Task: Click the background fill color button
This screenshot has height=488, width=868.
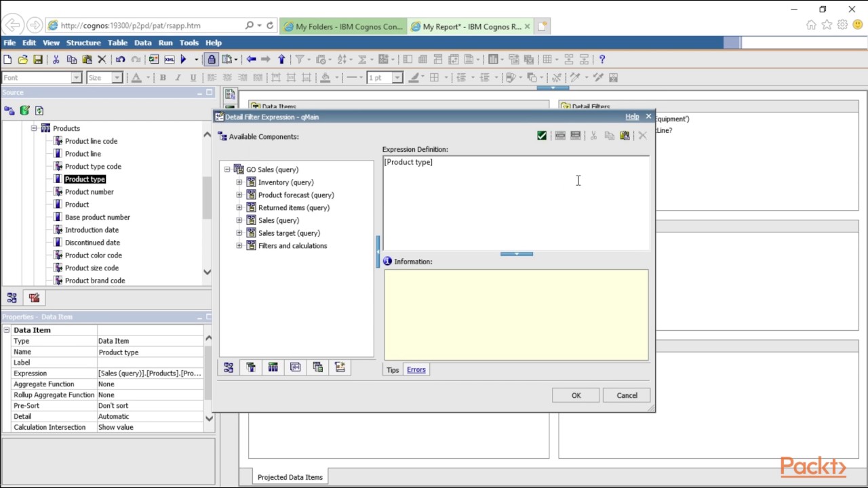Action: (x=325, y=78)
